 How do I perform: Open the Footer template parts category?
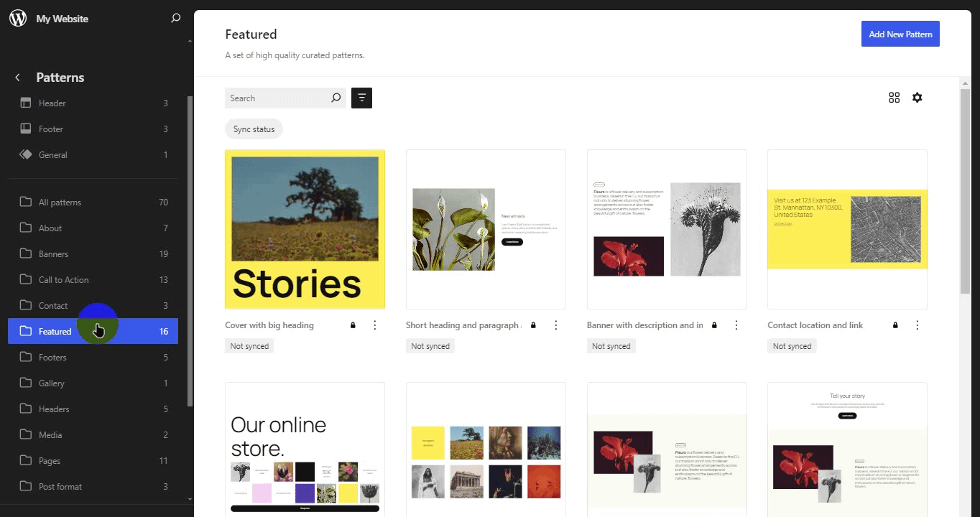pyautogui.click(x=93, y=129)
